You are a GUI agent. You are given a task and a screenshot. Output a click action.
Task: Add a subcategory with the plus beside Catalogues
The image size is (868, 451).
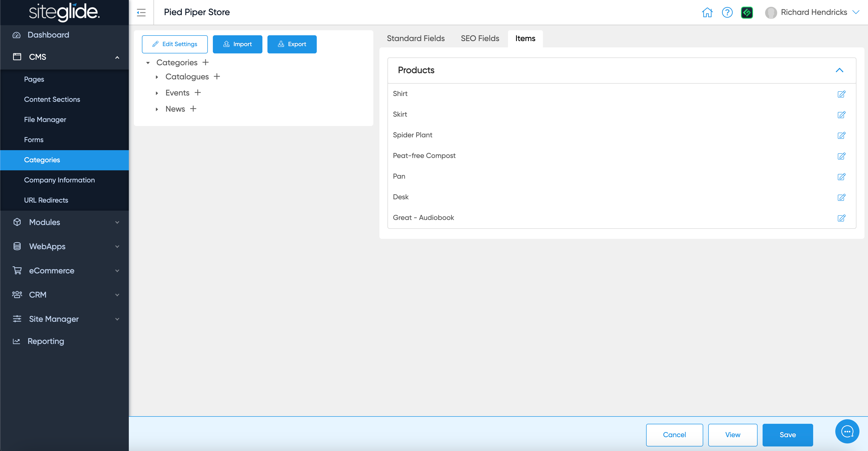coord(217,77)
